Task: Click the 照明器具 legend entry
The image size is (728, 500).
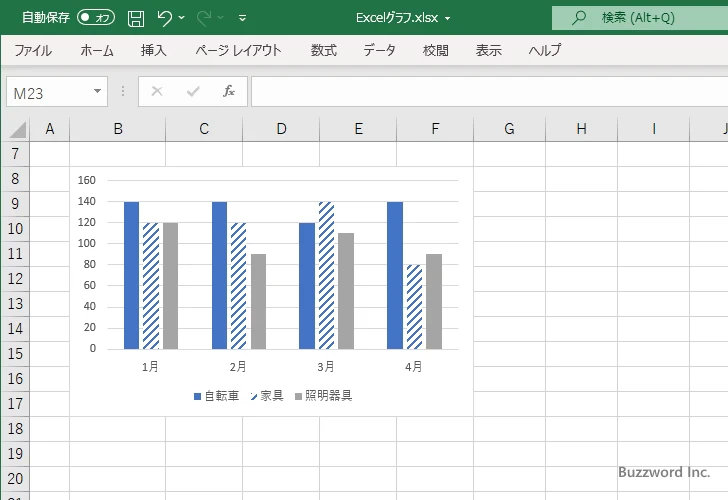Action: click(324, 396)
